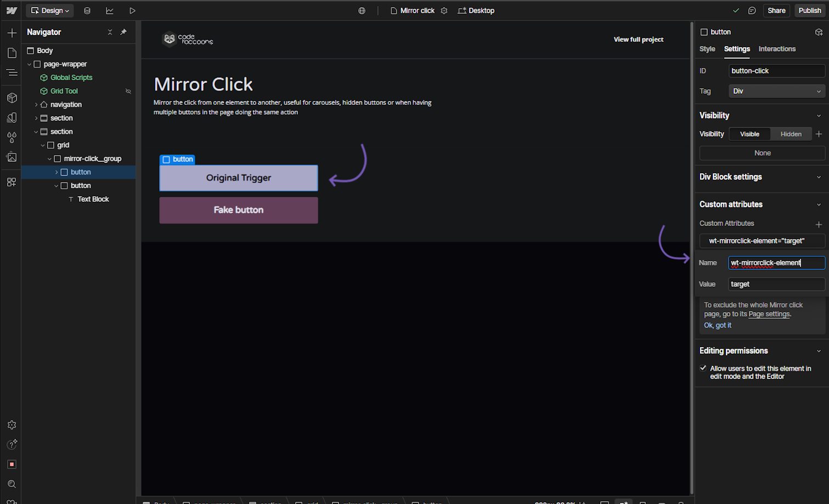Viewport: 829px width, 504px height.
Task: Click the None visibility condition button
Action: pyautogui.click(x=762, y=153)
